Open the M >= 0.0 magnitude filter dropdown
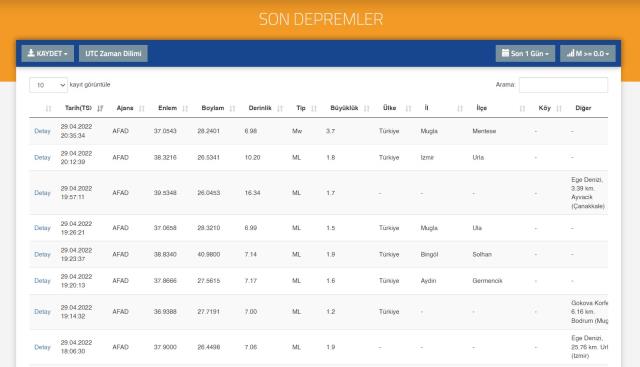 588,53
